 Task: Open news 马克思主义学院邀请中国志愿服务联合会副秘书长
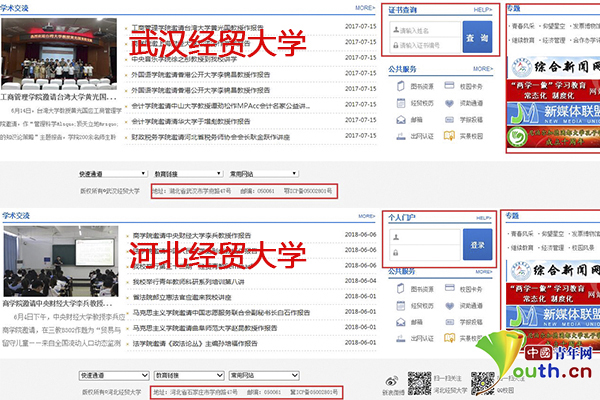click(221, 312)
